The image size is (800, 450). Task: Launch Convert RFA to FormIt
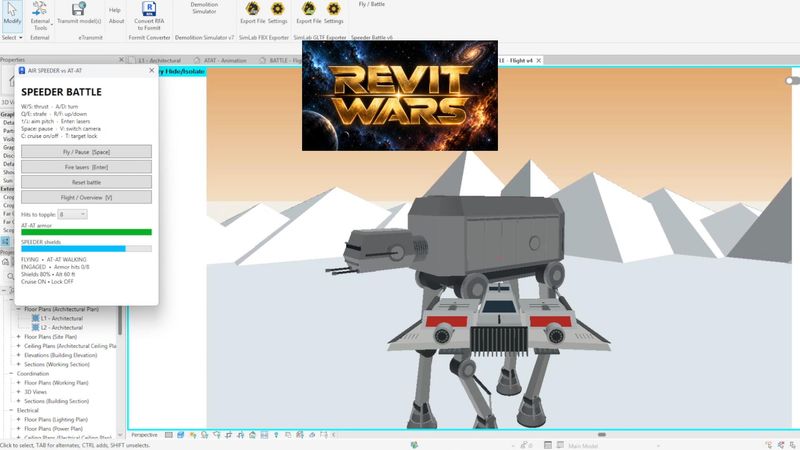click(149, 15)
